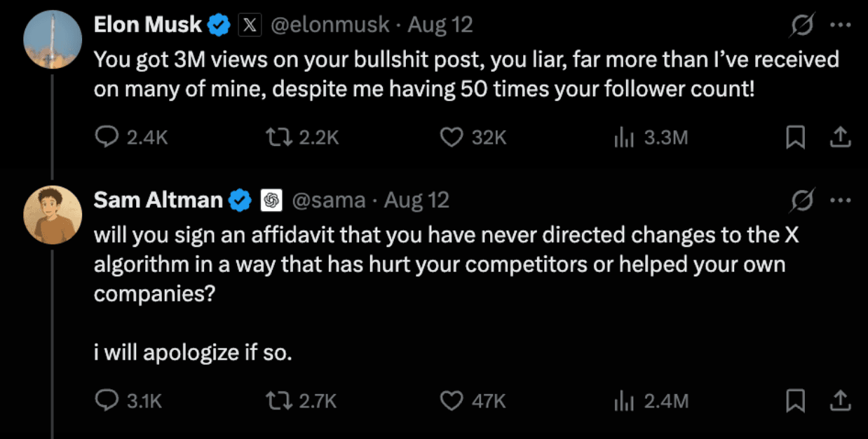Click Sam Altman's display name

click(158, 200)
